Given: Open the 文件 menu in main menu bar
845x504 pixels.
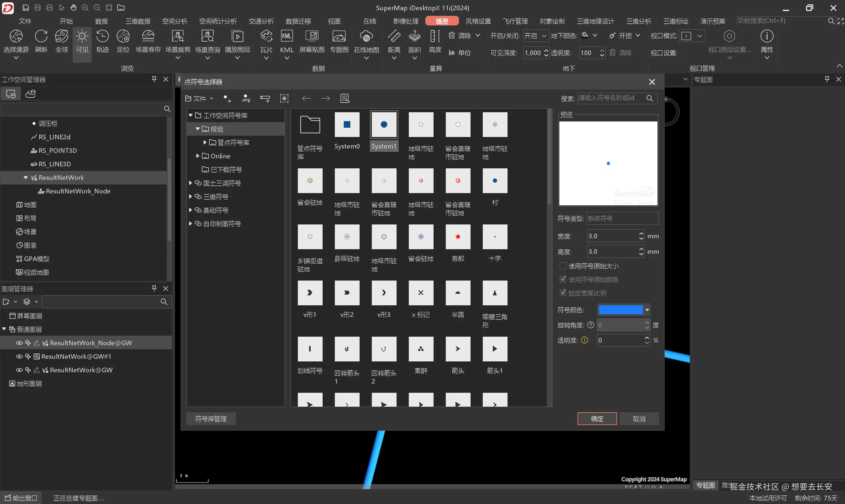Looking at the screenshot, I should coord(25,21).
